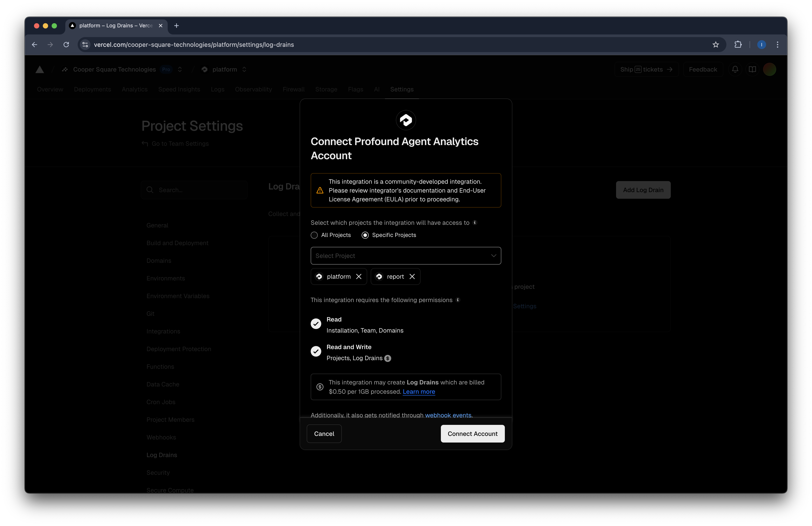Open the Select Project dropdown
The width and height of the screenshot is (812, 526).
coord(406,255)
